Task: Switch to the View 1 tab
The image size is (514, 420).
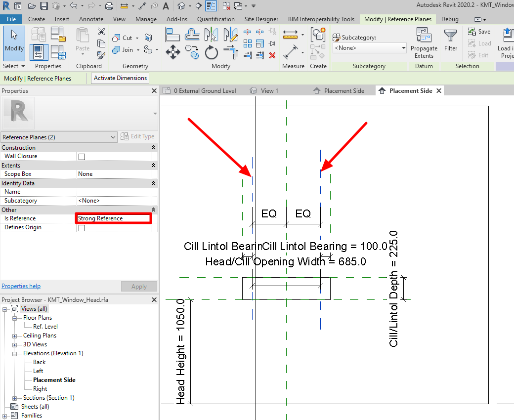Action: (x=268, y=90)
